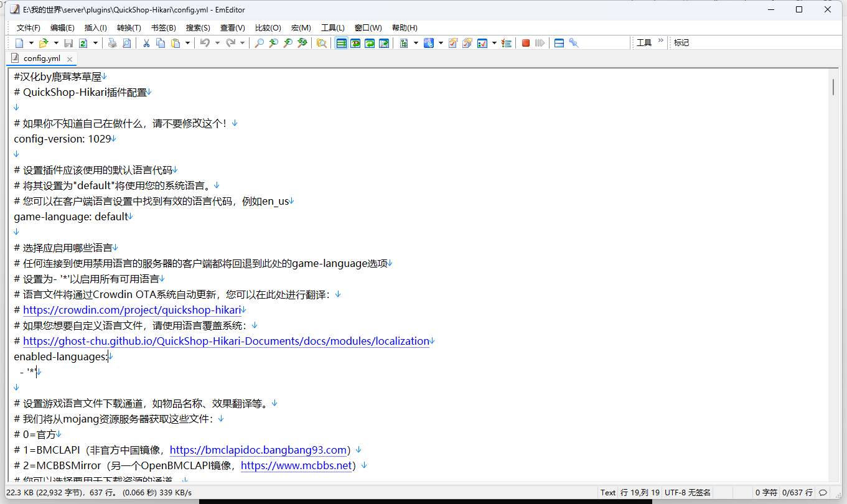Open the bmclapidoc.bangbang93.com link
The width and height of the screenshot is (847, 504).
258,450
